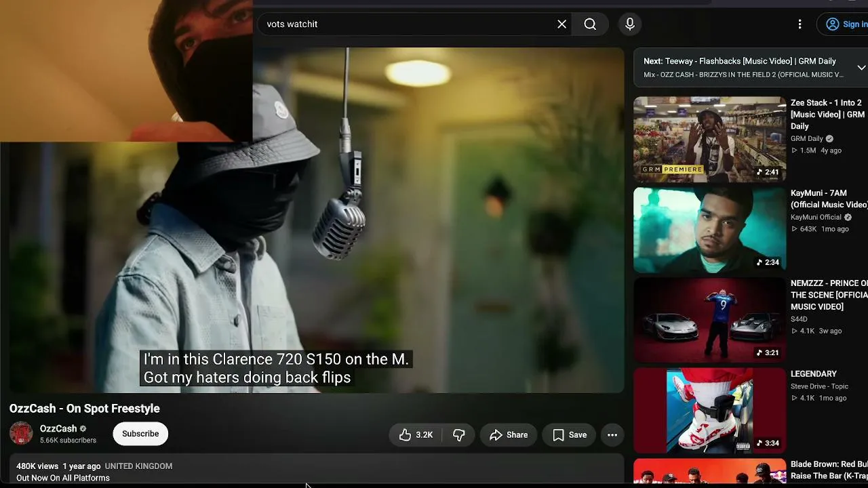Save the video to a playlist
Image resolution: width=868 pixels, height=488 pixels.
click(x=570, y=435)
